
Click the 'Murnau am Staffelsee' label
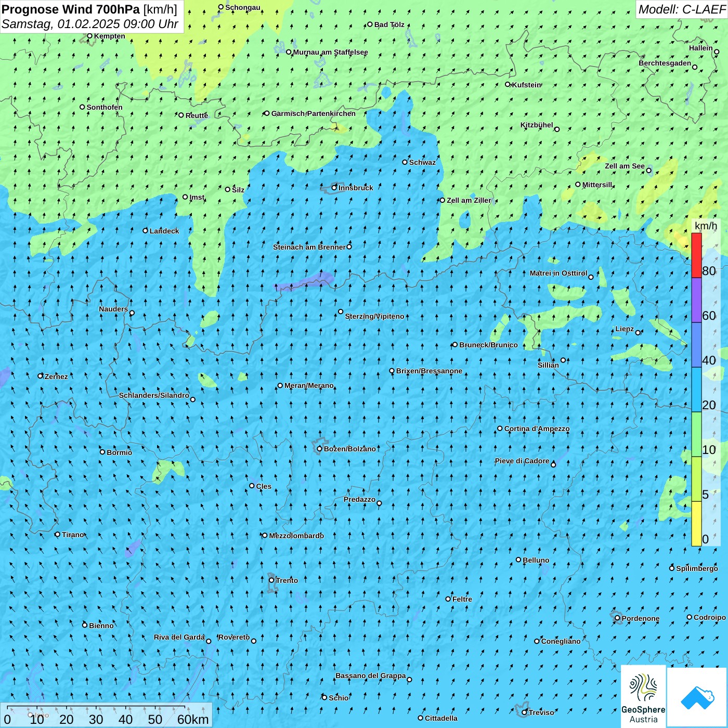point(330,52)
